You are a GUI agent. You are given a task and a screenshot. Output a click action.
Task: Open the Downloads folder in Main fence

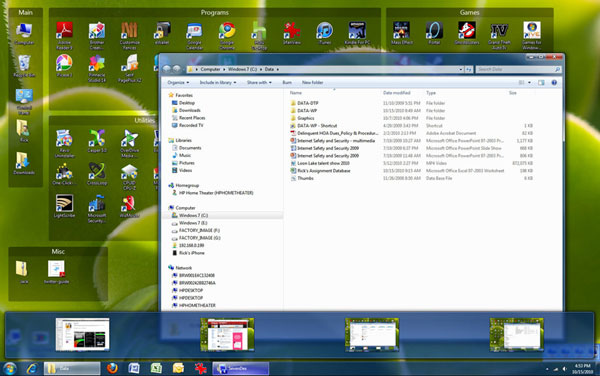[x=24, y=163]
